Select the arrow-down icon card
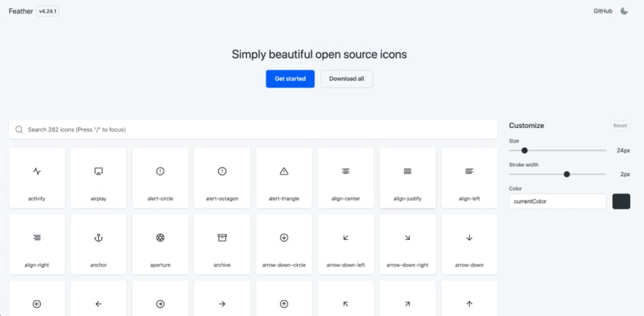The height and width of the screenshot is (316, 644). (x=469, y=244)
